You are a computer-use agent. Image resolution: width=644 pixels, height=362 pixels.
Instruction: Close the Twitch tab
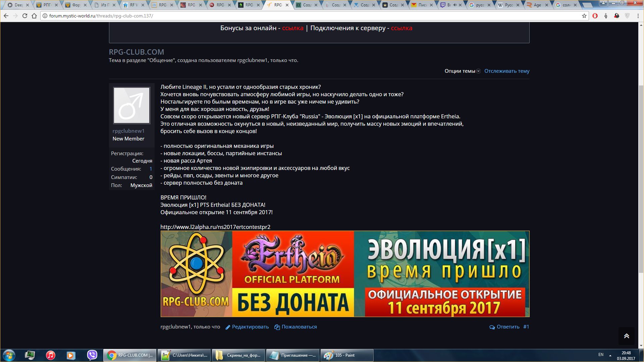(460, 5)
